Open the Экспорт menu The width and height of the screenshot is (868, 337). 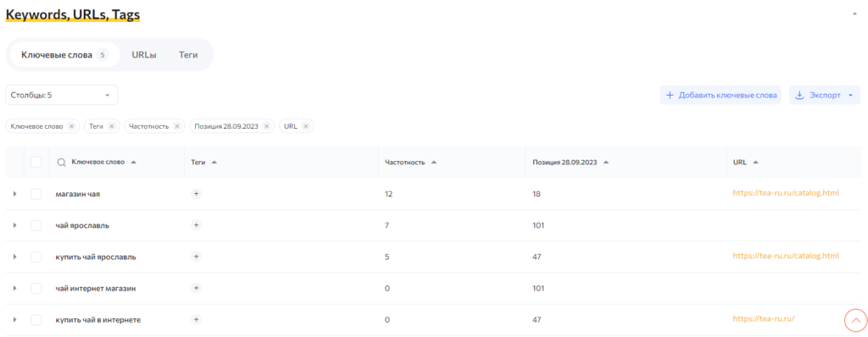click(x=825, y=95)
